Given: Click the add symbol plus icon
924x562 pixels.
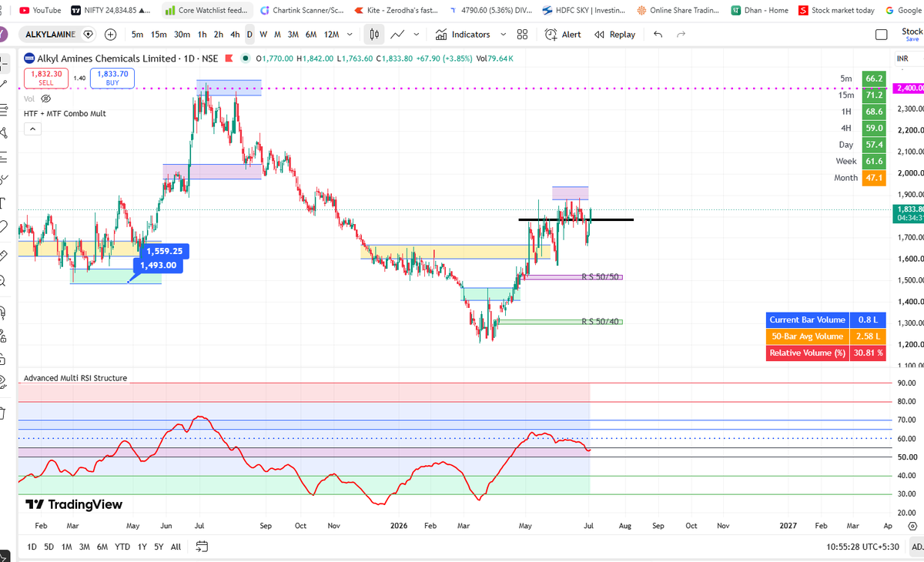Looking at the screenshot, I should pos(111,35).
